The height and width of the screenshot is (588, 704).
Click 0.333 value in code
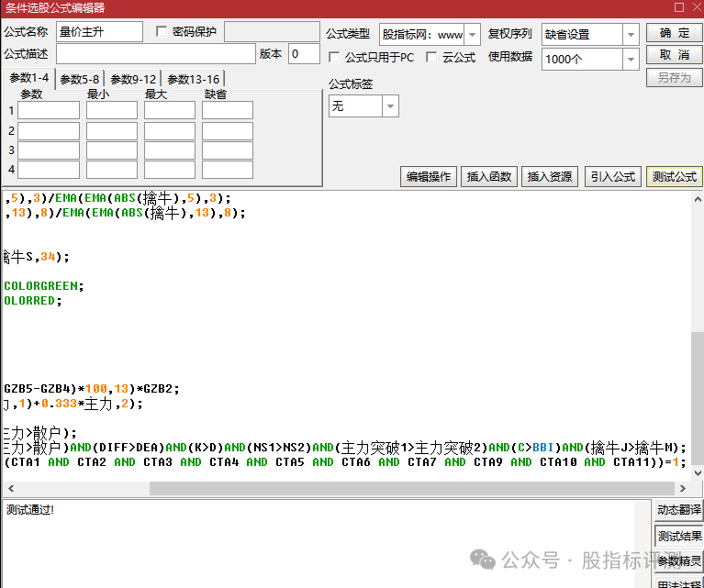click(x=60, y=404)
